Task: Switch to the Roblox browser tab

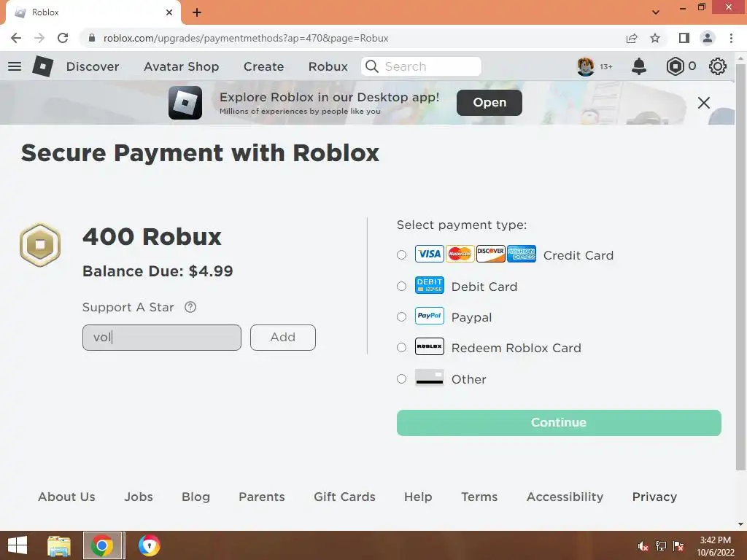Action: [x=93, y=12]
